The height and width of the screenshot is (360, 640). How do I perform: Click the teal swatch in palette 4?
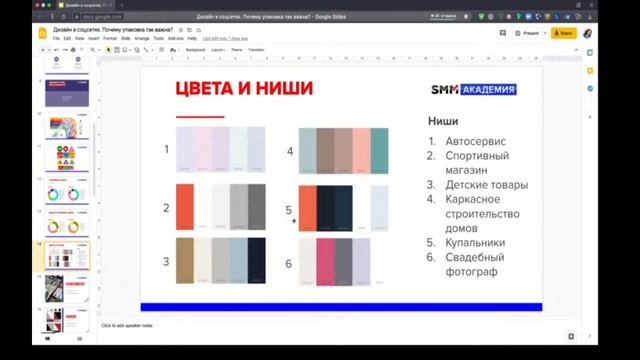(x=380, y=151)
